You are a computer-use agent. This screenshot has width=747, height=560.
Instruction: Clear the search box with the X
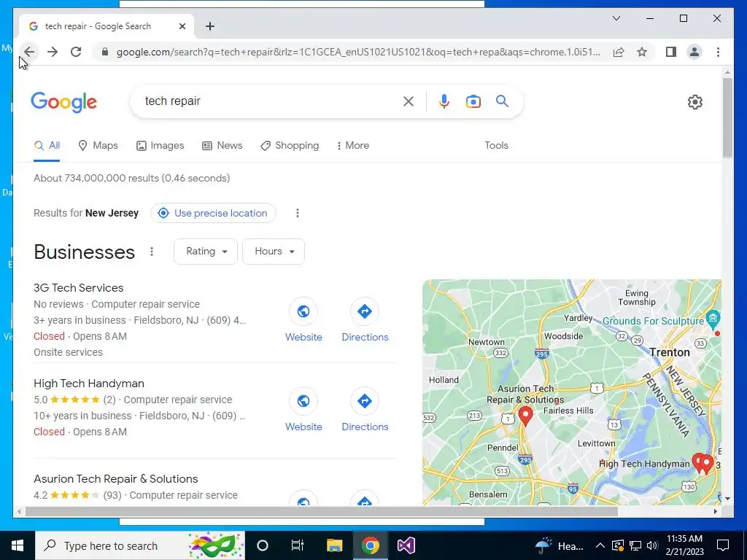[x=409, y=101]
